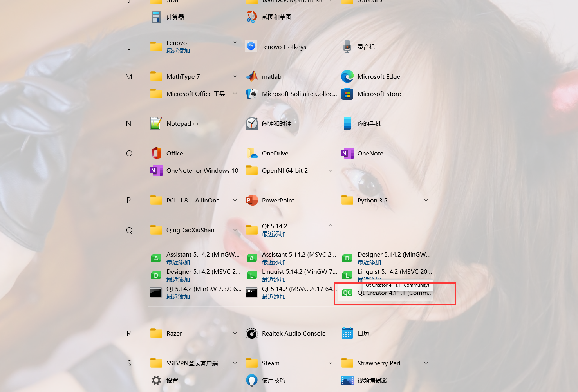This screenshot has width=578, height=392.
Task: Open matlab application icon
Action: (x=252, y=76)
